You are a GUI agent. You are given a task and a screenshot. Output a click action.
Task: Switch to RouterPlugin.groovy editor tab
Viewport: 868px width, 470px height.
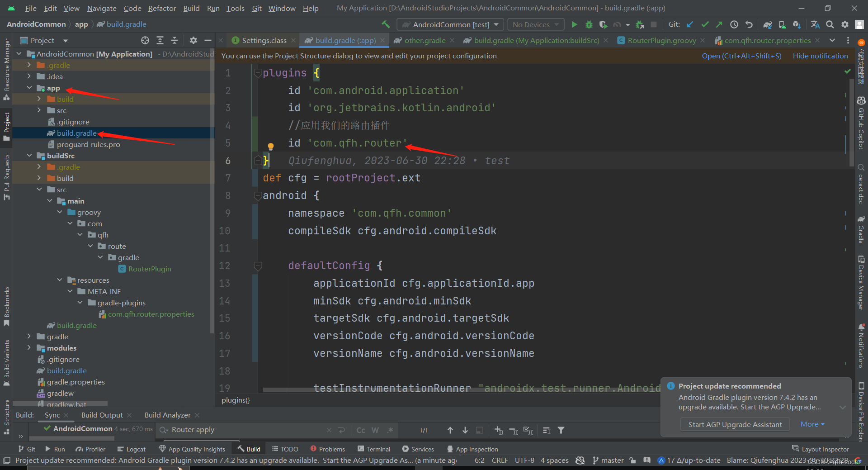pyautogui.click(x=661, y=40)
